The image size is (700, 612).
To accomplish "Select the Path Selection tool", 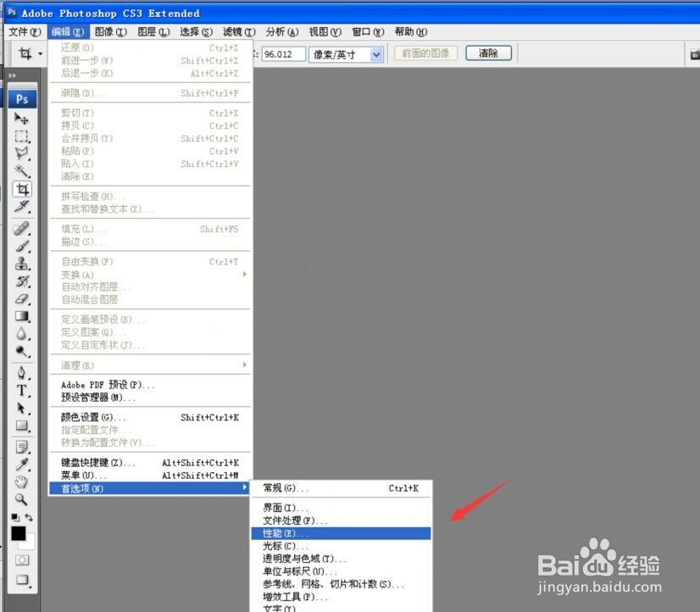I will tap(21, 408).
